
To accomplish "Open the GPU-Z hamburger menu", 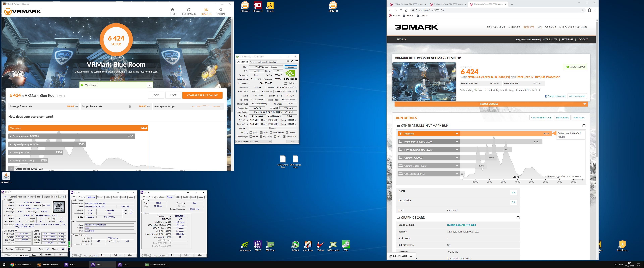I will 297,61.
